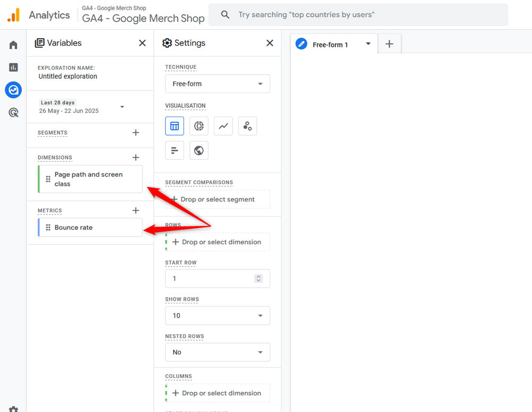Adjust the Start Row value stepper
The image size is (532, 412).
tap(259, 278)
